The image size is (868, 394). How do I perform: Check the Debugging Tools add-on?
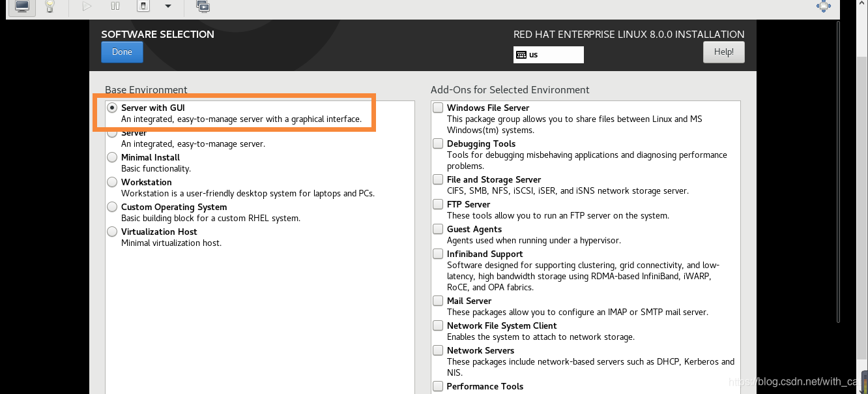(x=439, y=144)
